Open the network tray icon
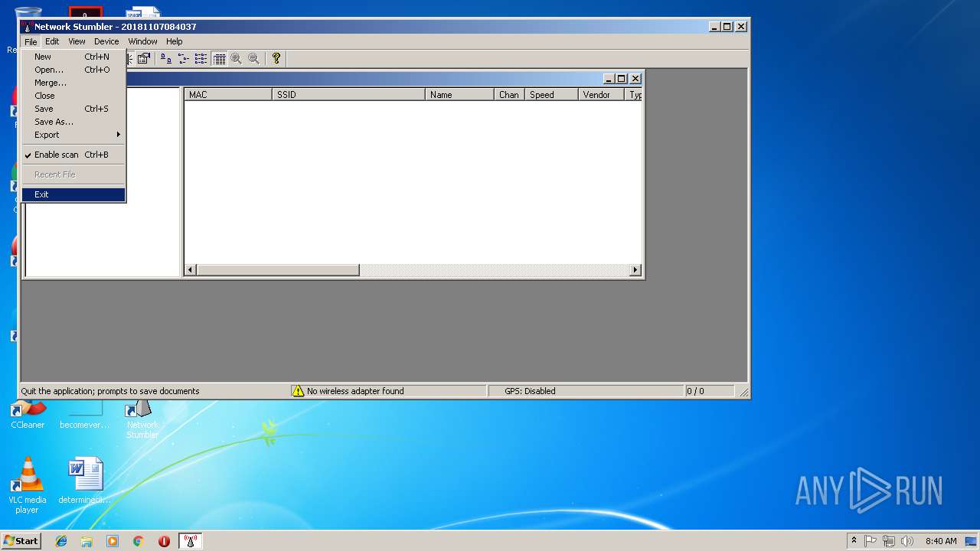The width and height of the screenshot is (980, 551). tap(889, 541)
